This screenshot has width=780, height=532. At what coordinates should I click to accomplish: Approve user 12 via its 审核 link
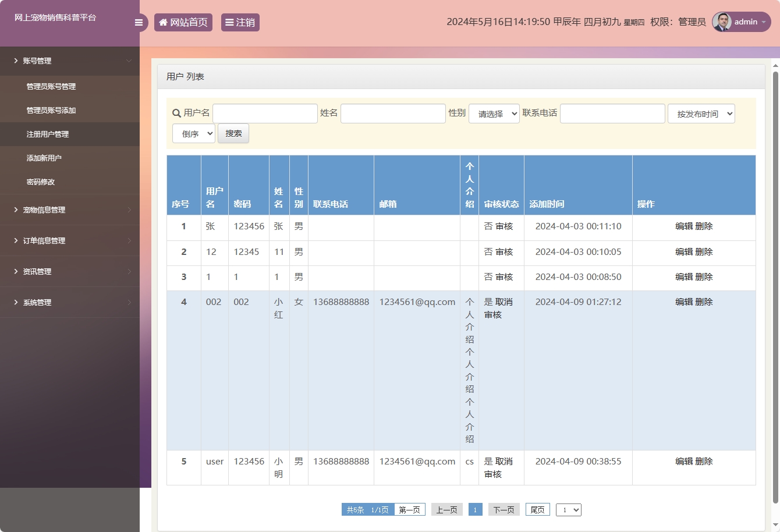(x=506, y=252)
